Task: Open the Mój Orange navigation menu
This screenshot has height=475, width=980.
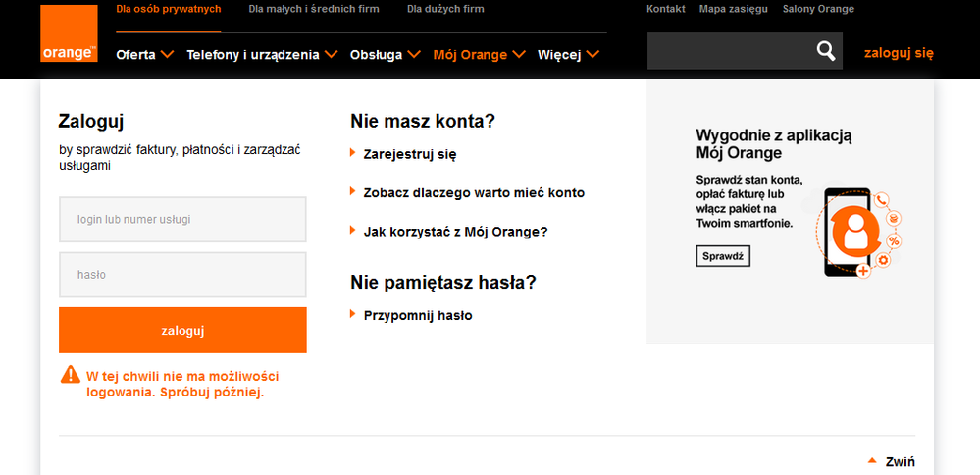Action: point(479,55)
